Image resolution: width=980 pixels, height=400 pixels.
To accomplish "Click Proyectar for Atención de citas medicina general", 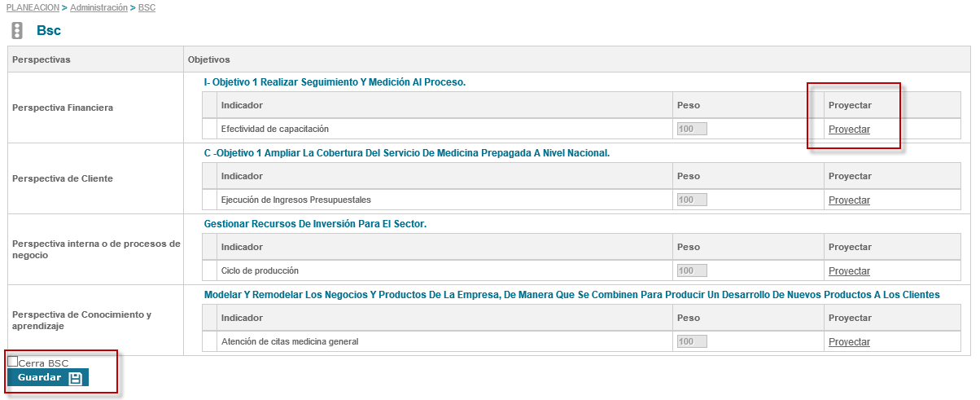I will [x=849, y=342].
